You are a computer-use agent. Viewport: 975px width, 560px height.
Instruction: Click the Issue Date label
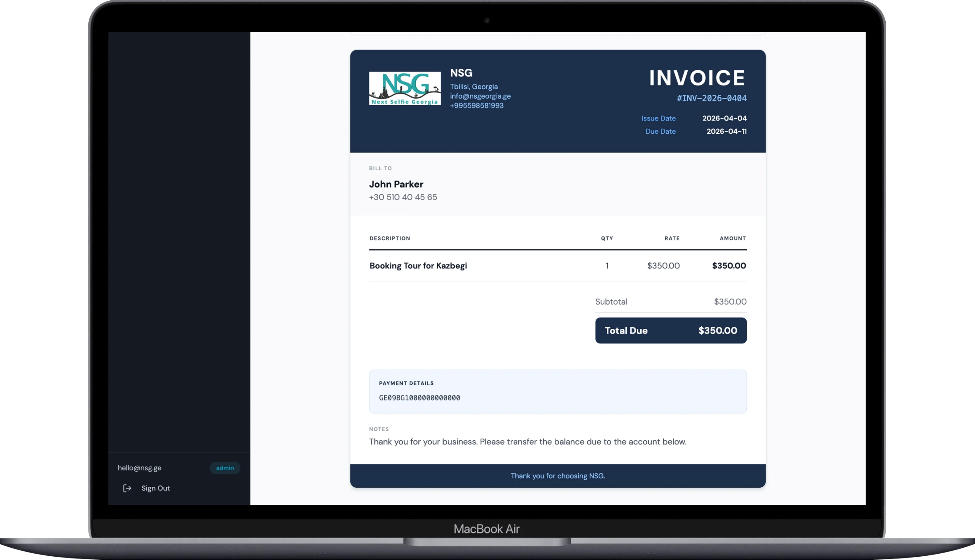click(658, 118)
